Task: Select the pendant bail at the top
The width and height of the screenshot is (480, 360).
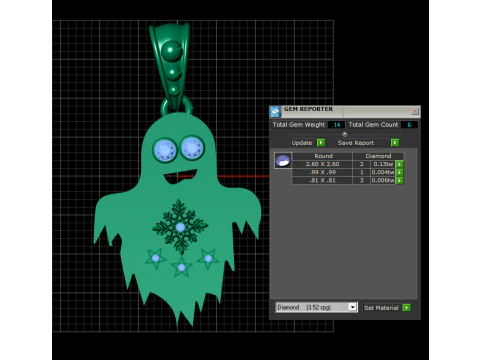Action: click(170, 67)
